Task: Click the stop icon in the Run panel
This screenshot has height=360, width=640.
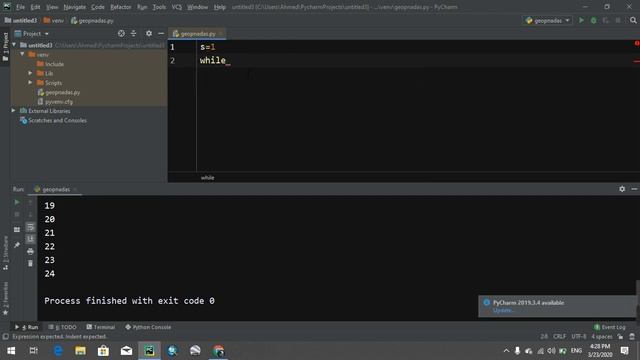Action: click(x=17, y=214)
